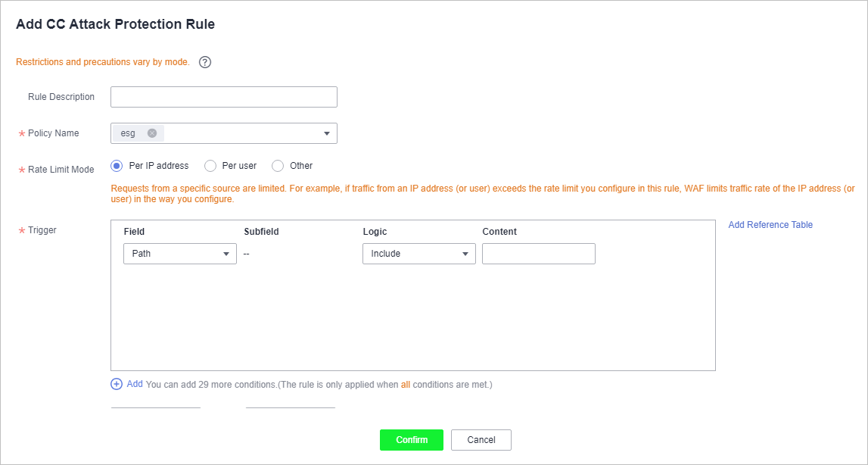Click the plus Add condition icon
868x465 pixels.
point(117,384)
